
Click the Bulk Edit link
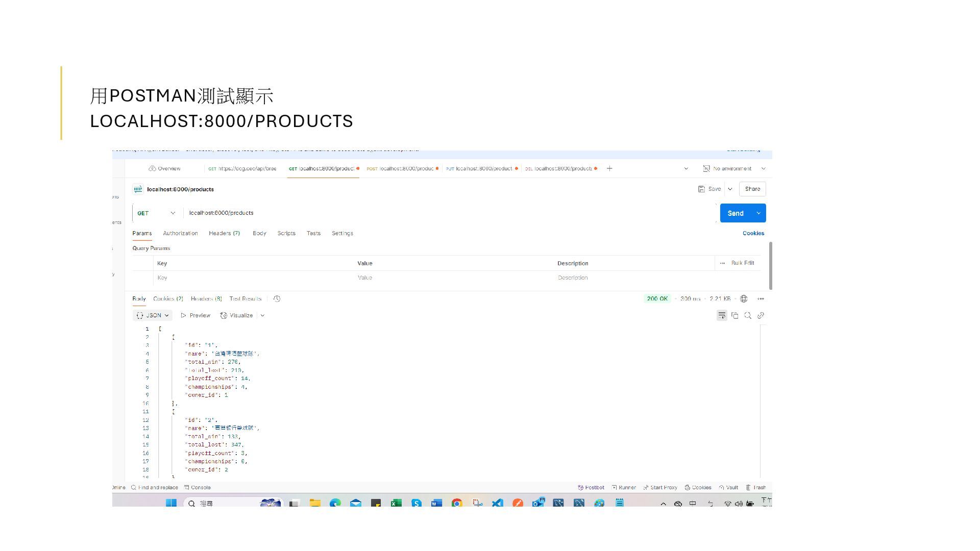pyautogui.click(x=743, y=263)
